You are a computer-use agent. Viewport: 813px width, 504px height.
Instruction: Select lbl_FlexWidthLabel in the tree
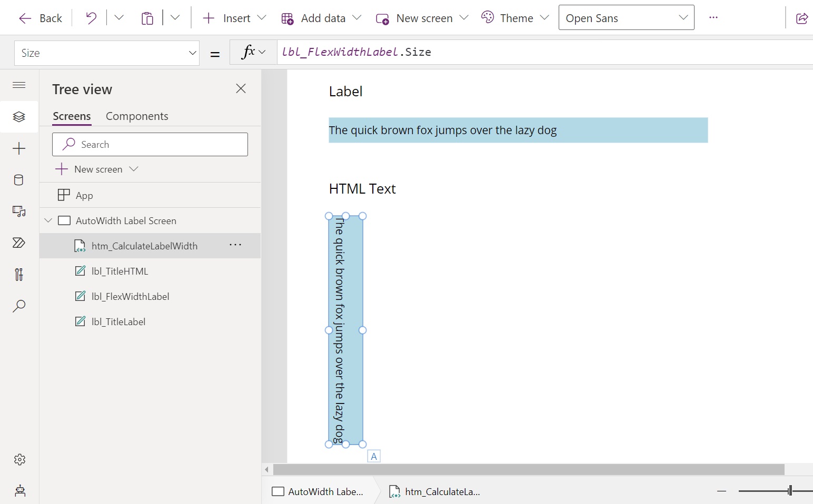130,296
